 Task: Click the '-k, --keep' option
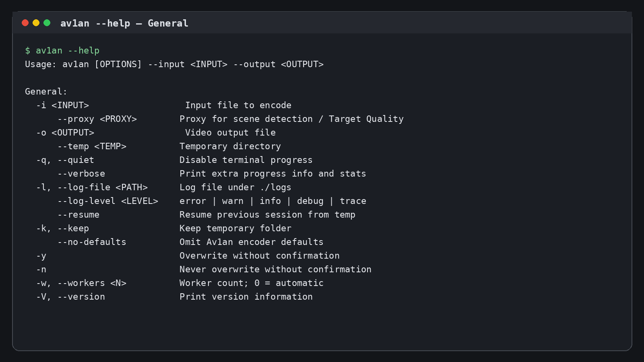(x=62, y=228)
